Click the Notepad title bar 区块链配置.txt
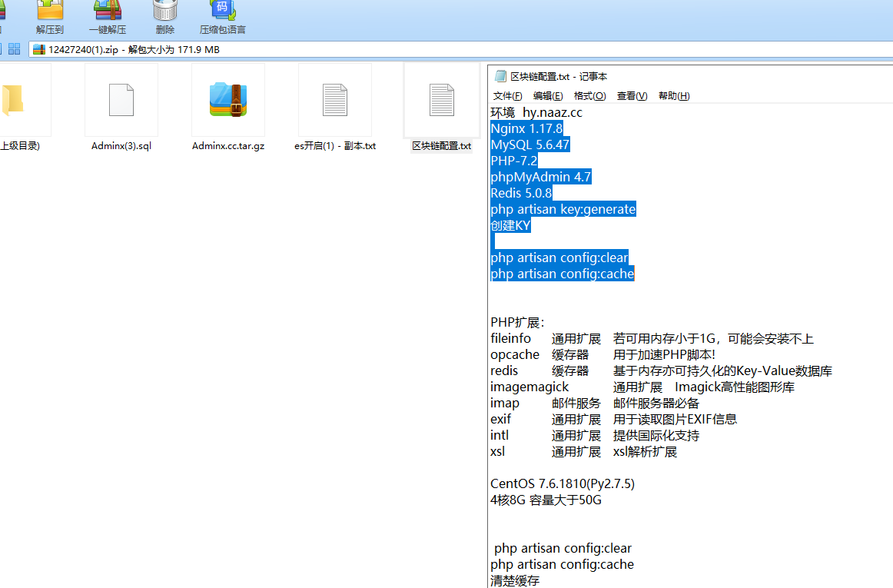 point(558,76)
